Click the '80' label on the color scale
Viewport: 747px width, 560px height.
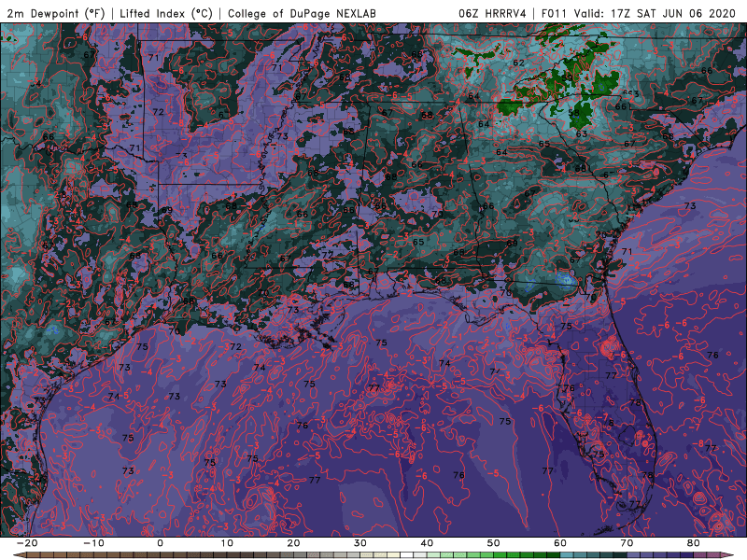pos(694,543)
